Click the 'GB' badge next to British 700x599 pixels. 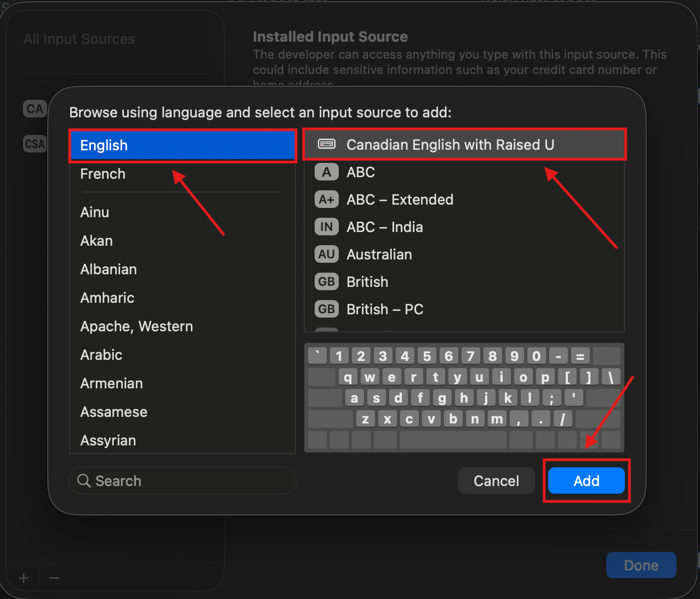[x=326, y=282]
